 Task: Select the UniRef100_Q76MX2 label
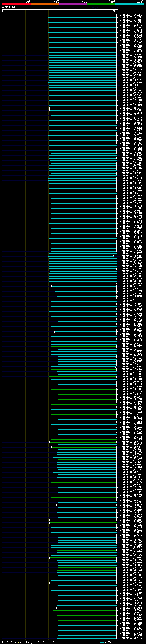[x=131, y=309]
